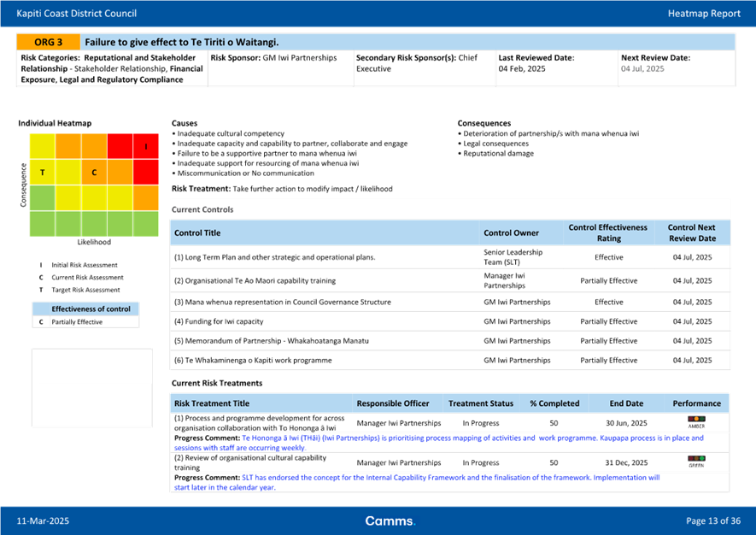Click the 'End Date' column header
Screen dimensions: 756x535
tap(626, 403)
